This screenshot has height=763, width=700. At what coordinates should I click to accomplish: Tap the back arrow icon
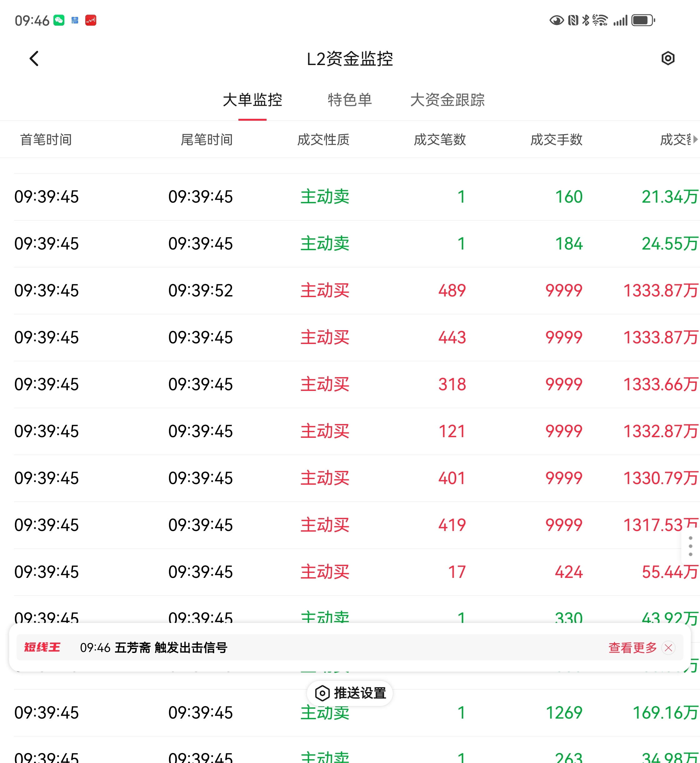point(34,59)
